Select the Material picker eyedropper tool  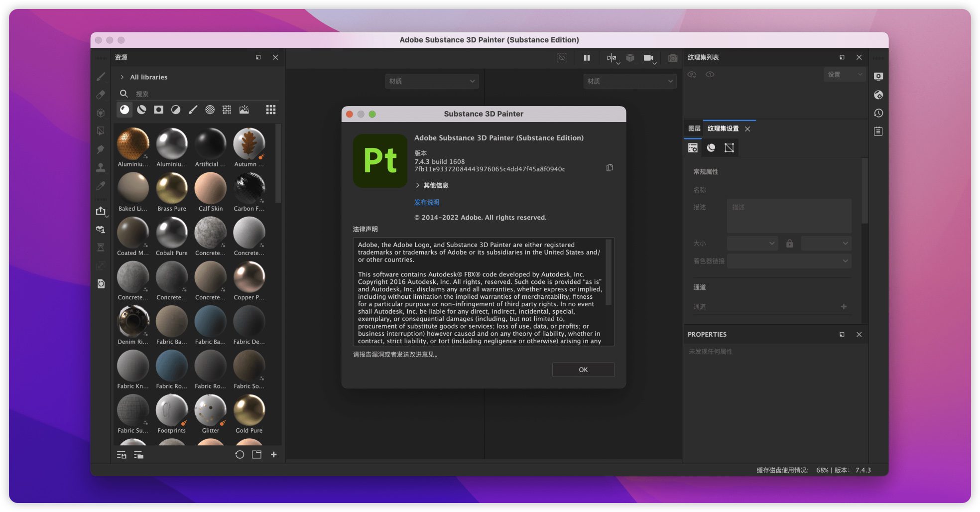[101, 186]
